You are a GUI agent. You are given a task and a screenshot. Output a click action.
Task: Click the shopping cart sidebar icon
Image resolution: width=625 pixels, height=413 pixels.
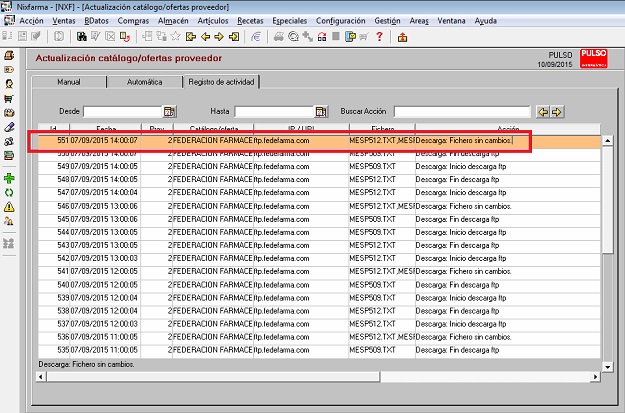9,98
